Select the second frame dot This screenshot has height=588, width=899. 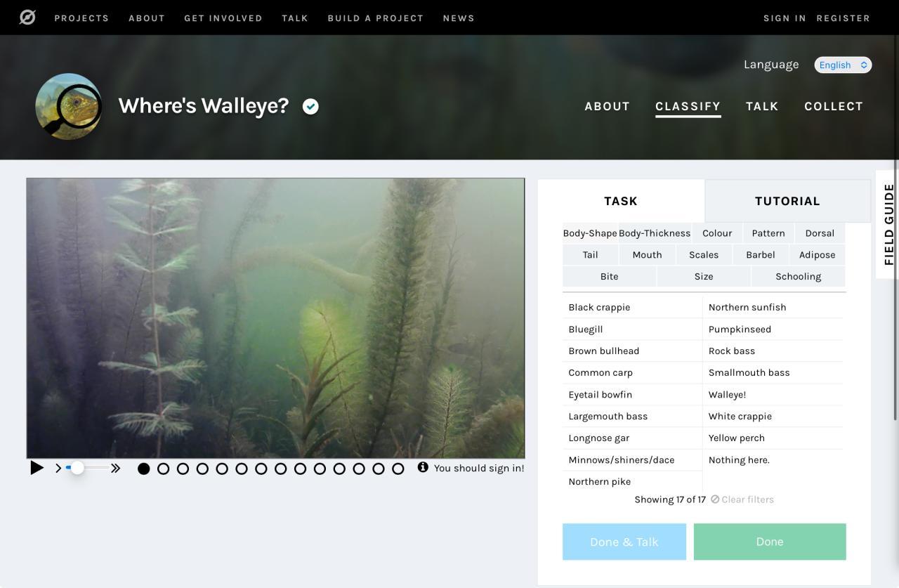point(164,469)
